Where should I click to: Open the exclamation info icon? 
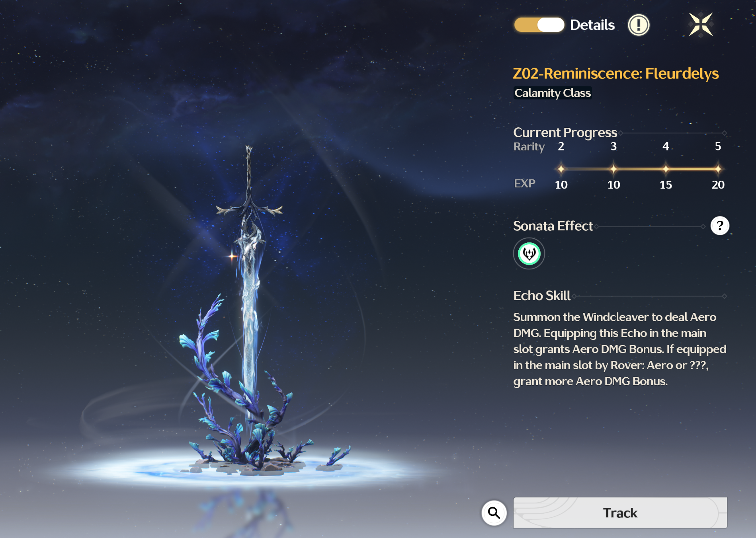point(639,25)
